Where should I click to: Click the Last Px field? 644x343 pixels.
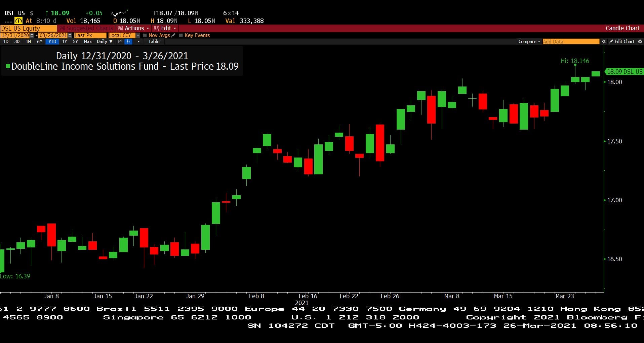pyautogui.click(x=90, y=35)
